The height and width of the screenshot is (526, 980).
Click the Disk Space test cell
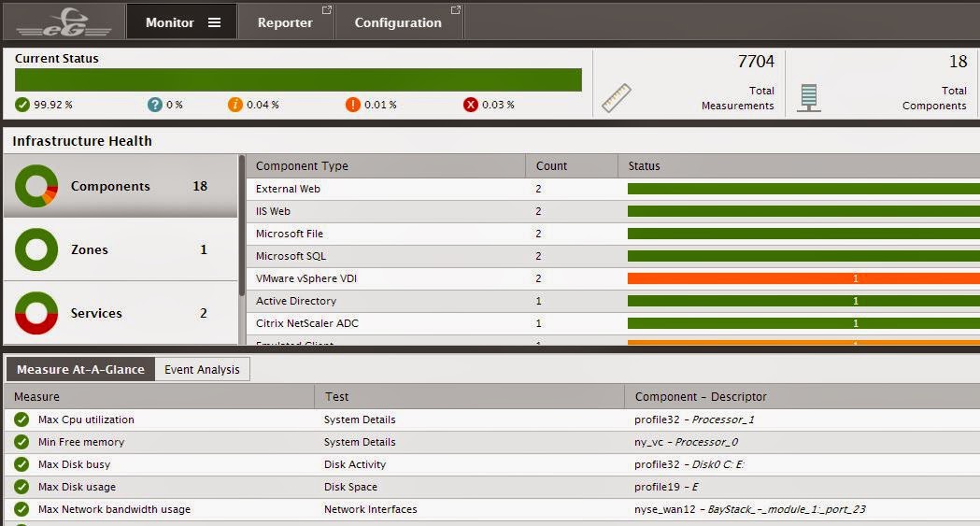point(350,488)
